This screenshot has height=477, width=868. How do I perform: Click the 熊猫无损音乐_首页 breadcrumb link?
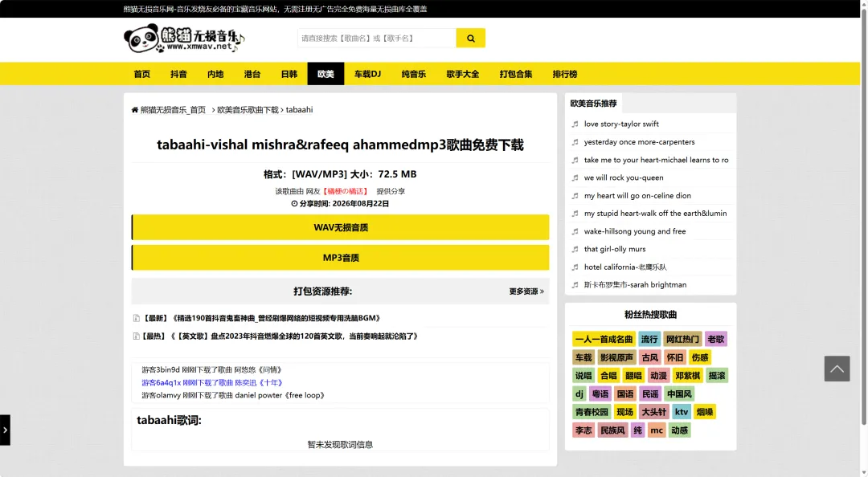pos(173,109)
